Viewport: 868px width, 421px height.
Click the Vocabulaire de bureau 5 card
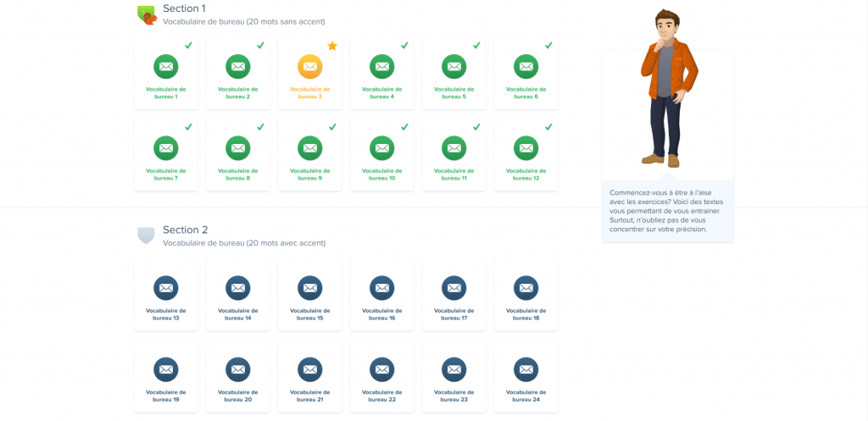coord(453,73)
